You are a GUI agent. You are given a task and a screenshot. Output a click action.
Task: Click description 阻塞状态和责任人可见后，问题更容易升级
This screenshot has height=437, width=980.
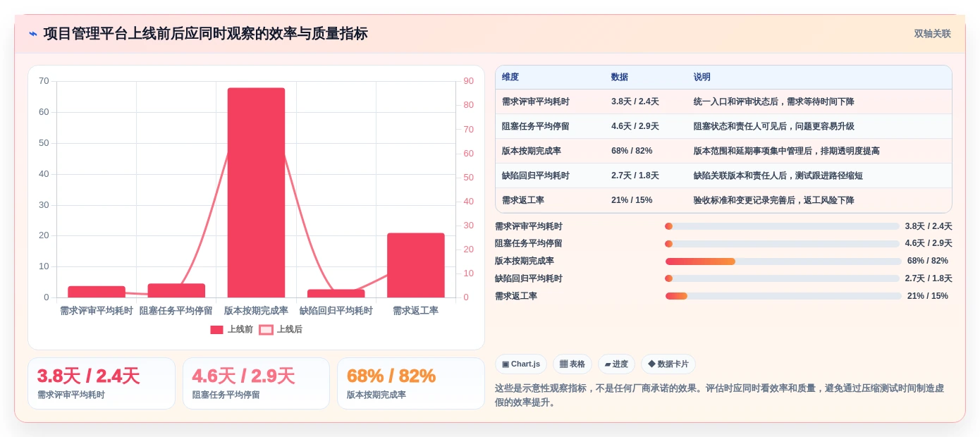tap(774, 126)
